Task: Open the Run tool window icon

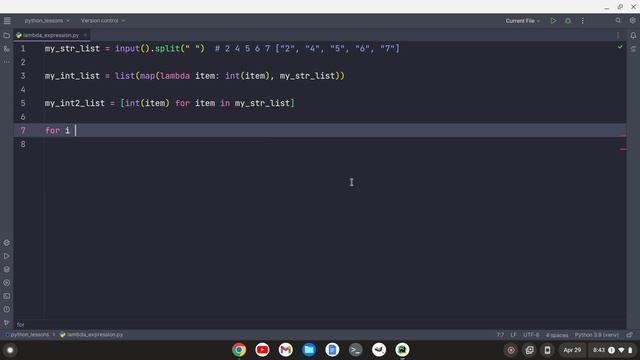Action: 7,256
